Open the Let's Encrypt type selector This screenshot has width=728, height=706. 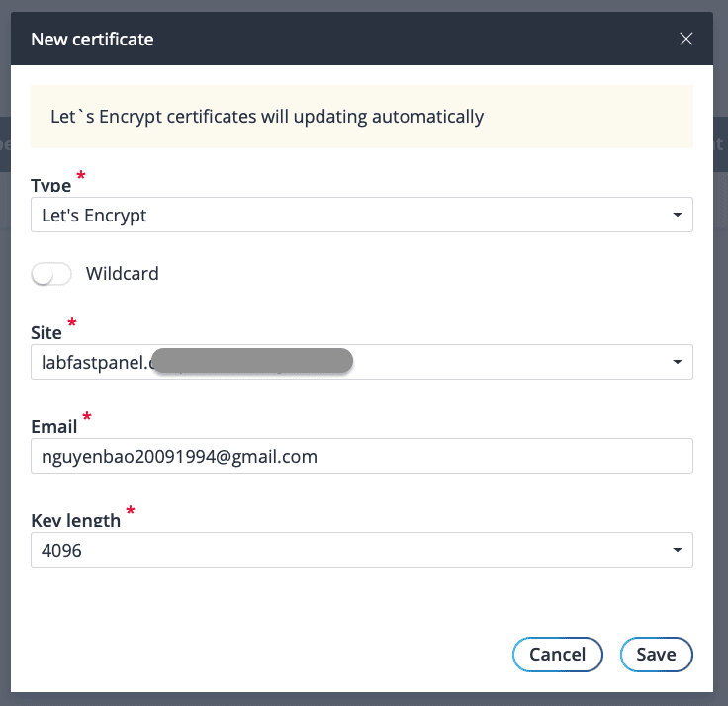click(x=356, y=215)
